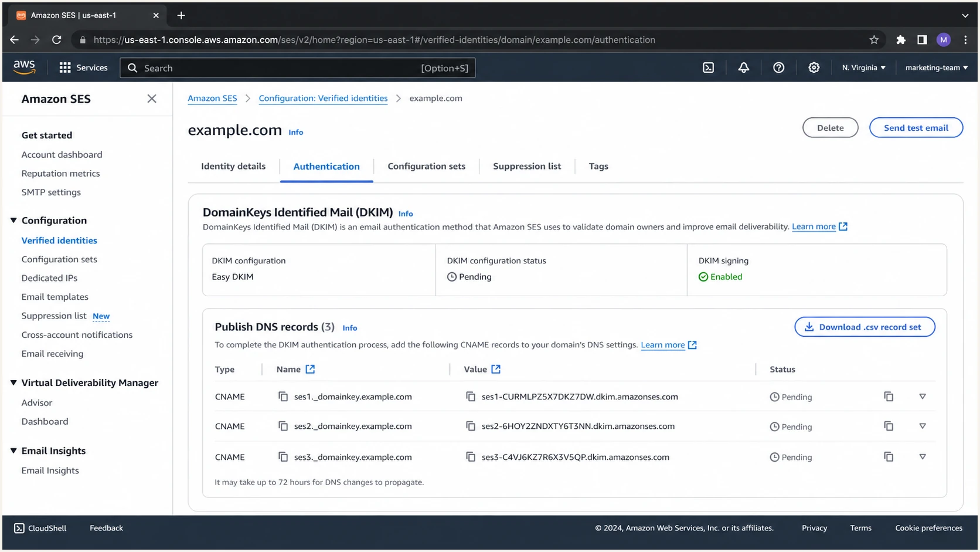Viewport: 980px width, 552px height.
Task: Open the browser side panel icon
Action: tap(922, 40)
